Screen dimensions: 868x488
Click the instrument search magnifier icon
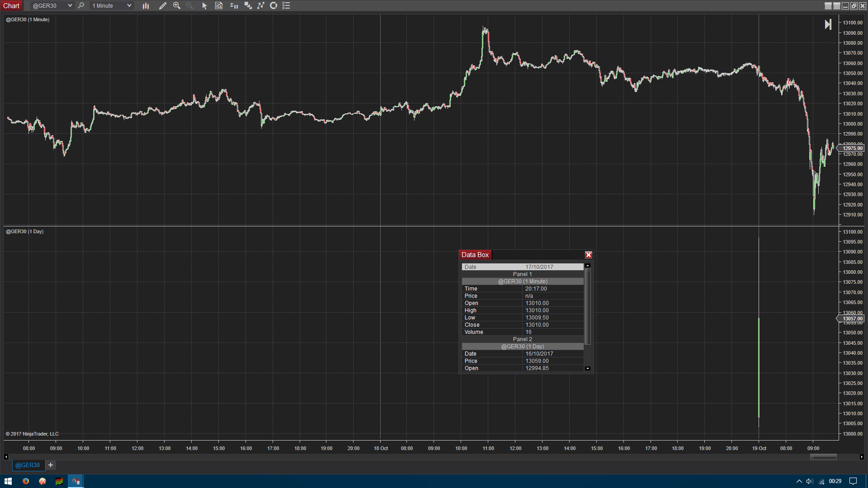[81, 6]
